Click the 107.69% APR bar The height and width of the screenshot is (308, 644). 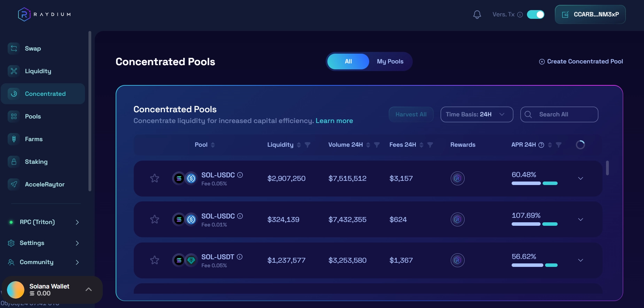click(x=535, y=224)
